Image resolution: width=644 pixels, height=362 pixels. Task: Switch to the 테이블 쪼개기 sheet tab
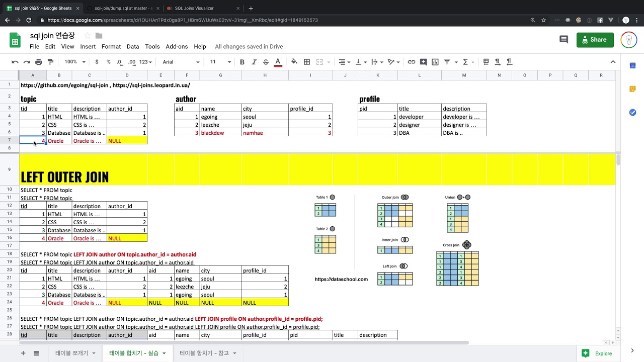74,353
